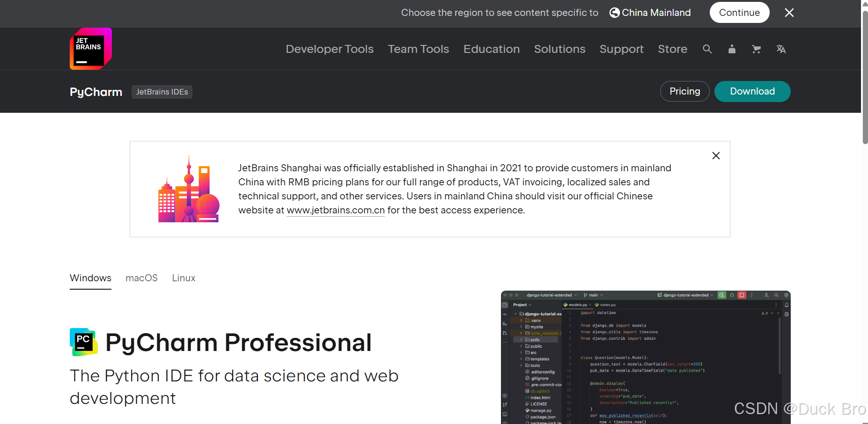
Task: Click the JetBrains logo
Action: [x=91, y=49]
